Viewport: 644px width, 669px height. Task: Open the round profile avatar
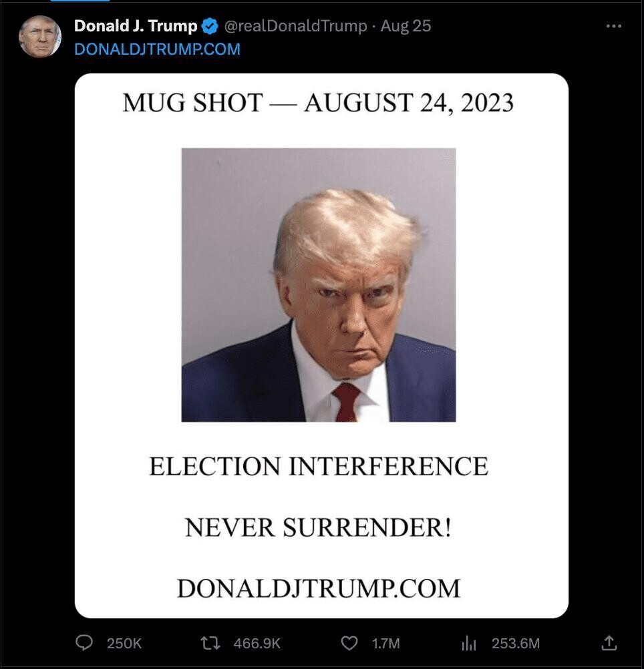[x=40, y=37]
